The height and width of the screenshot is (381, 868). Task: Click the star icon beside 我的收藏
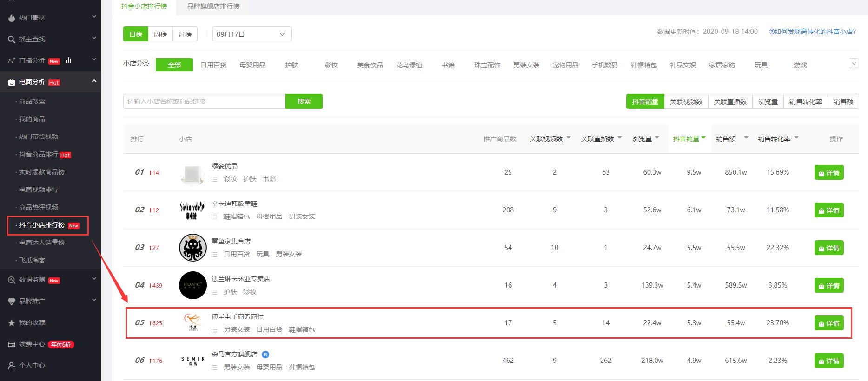12,322
